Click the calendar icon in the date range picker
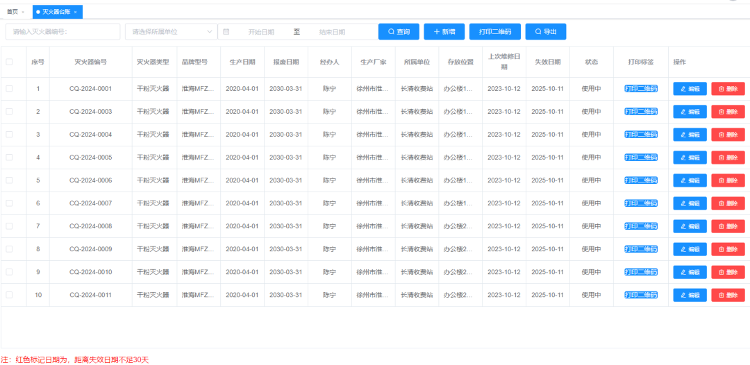Viewport: 750px width, 365px height. click(226, 32)
